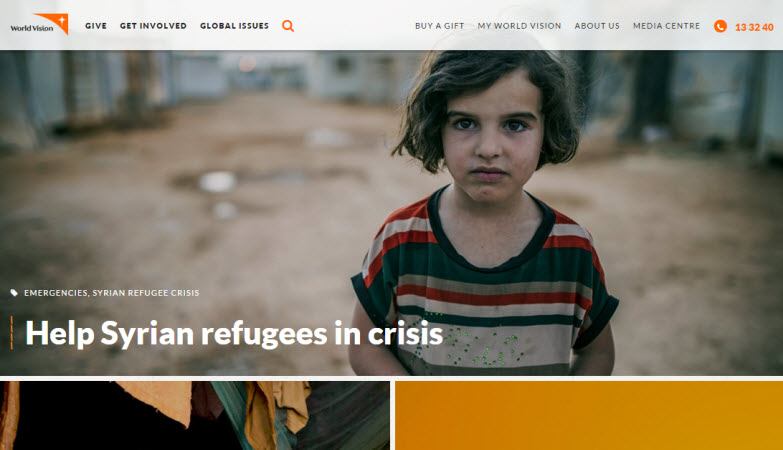Click the 13 32 40 phone number

point(754,27)
